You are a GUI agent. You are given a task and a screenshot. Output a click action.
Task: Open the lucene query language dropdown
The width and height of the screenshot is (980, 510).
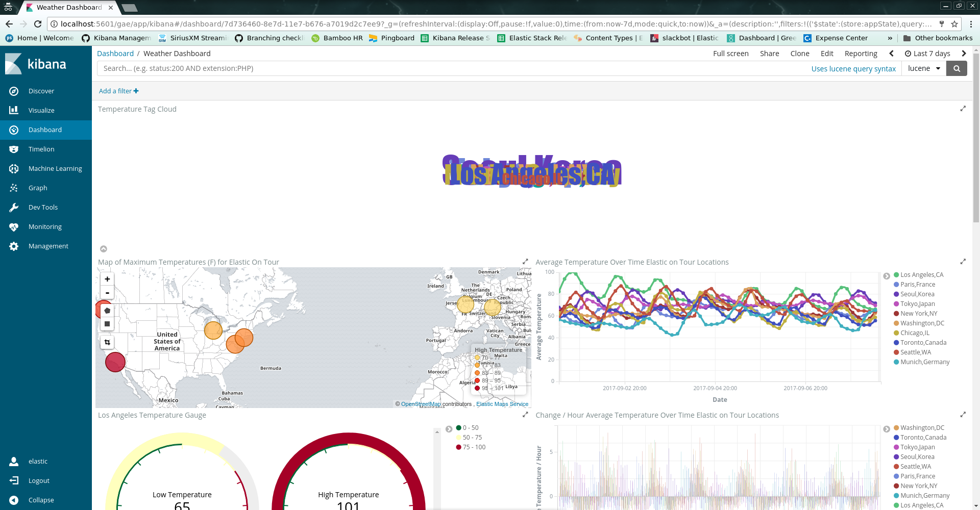click(924, 68)
